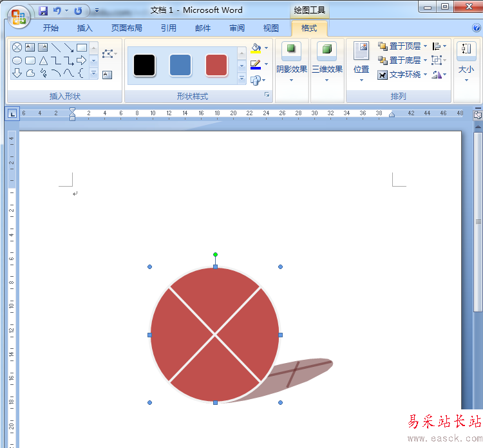The image size is (483, 448).
Task: Click the vertical scrollbar thumb
Action: [x=478, y=221]
